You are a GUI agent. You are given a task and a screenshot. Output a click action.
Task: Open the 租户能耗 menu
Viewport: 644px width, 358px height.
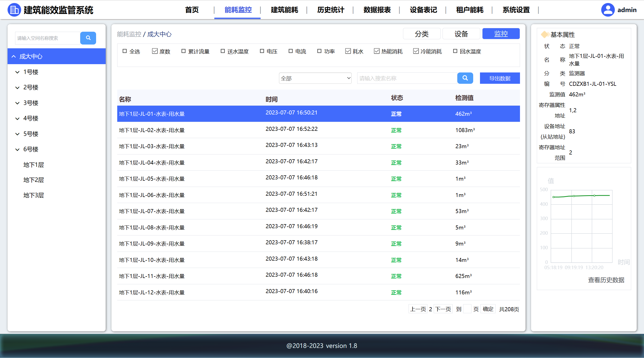[470, 10]
